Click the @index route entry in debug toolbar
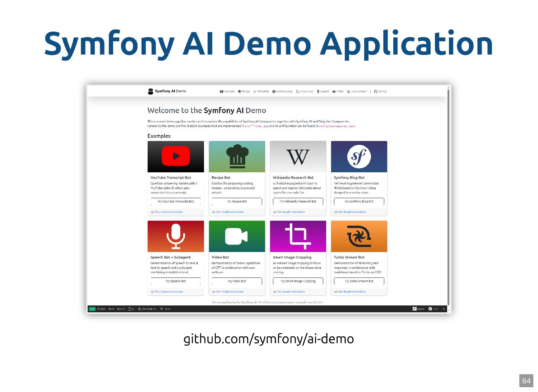The width and height of the screenshot is (538, 392). click(101, 309)
